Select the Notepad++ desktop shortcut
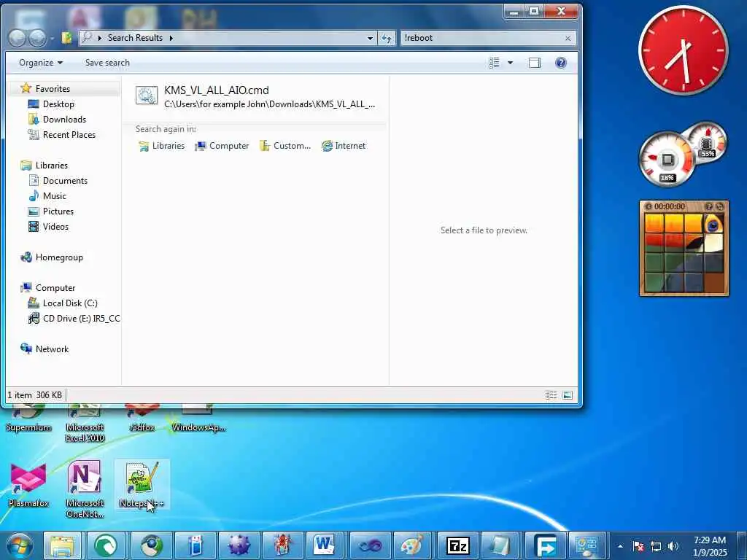This screenshot has height=560, width=747. tap(141, 485)
